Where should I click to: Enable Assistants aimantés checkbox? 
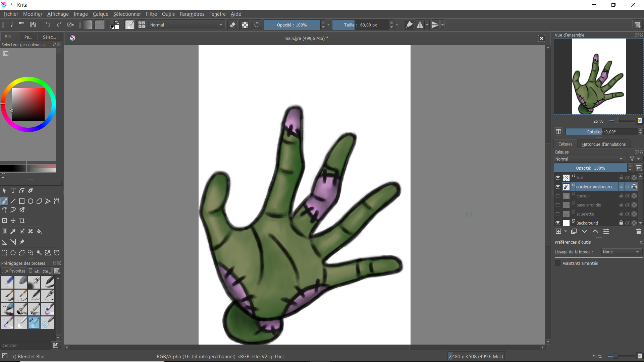(x=558, y=263)
